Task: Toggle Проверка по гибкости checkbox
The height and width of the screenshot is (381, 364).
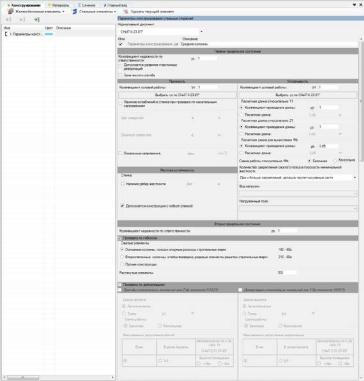Action: point(120,239)
